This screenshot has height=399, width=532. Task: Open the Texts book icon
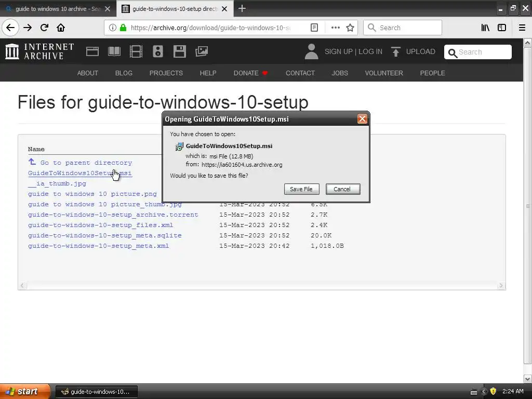(114, 51)
